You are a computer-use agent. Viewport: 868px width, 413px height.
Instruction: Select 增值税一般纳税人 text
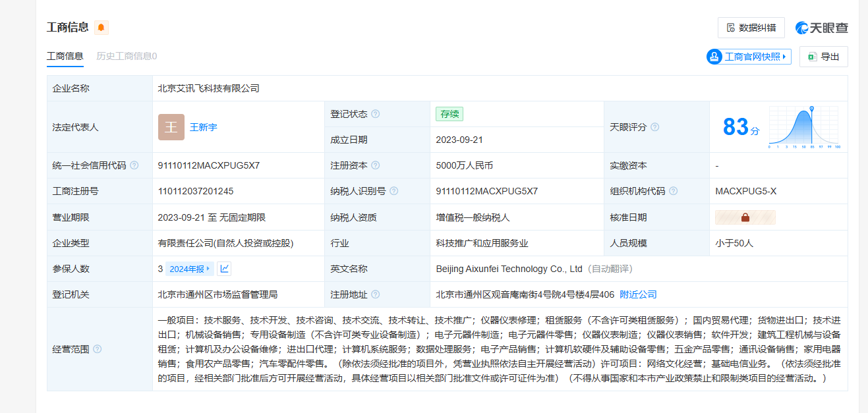click(473, 217)
